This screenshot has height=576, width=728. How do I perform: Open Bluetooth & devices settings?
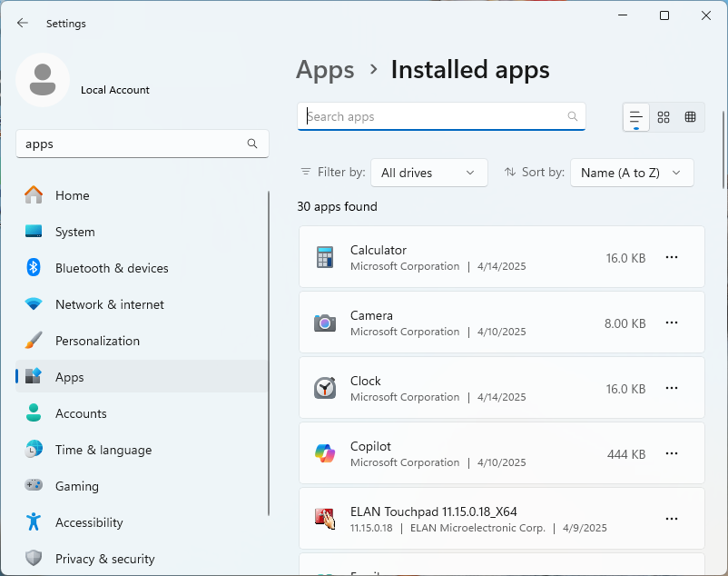pos(112,268)
